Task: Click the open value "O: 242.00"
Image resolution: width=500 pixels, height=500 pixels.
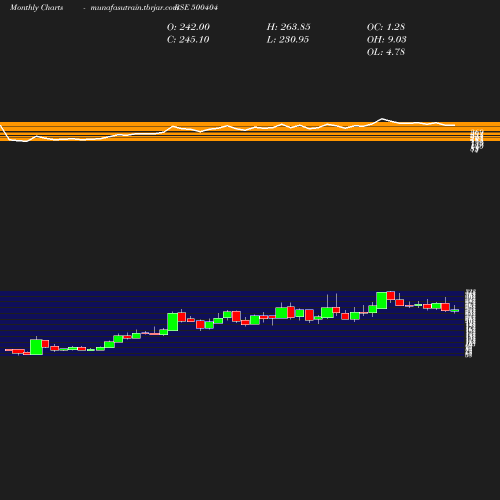Action: coord(188,27)
